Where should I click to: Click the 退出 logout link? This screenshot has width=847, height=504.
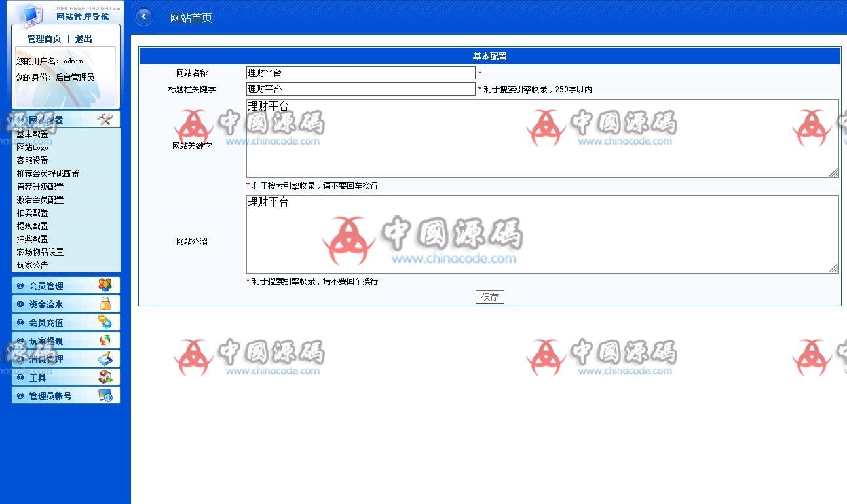click(84, 39)
